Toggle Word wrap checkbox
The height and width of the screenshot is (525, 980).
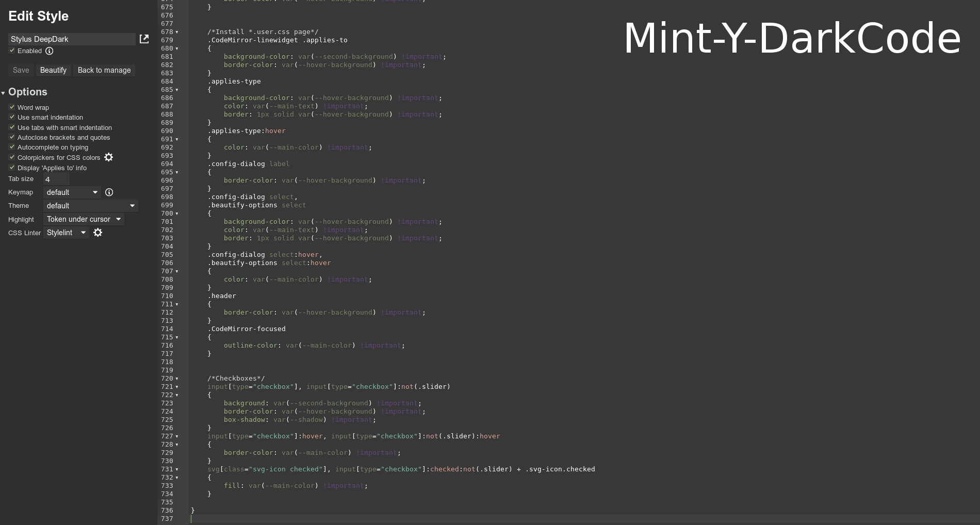click(x=12, y=107)
